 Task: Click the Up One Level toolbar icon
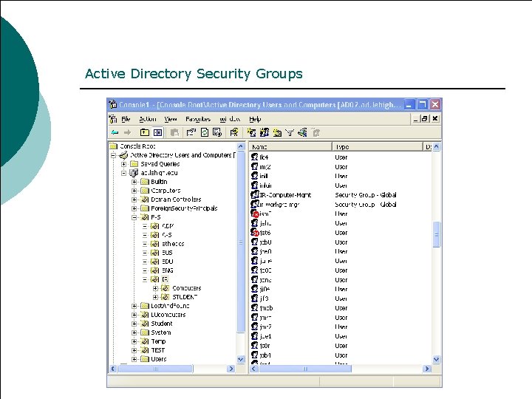pos(145,133)
